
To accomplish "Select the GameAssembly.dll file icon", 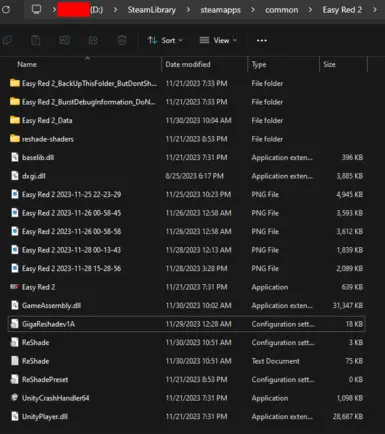I will (x=15, y=305).
